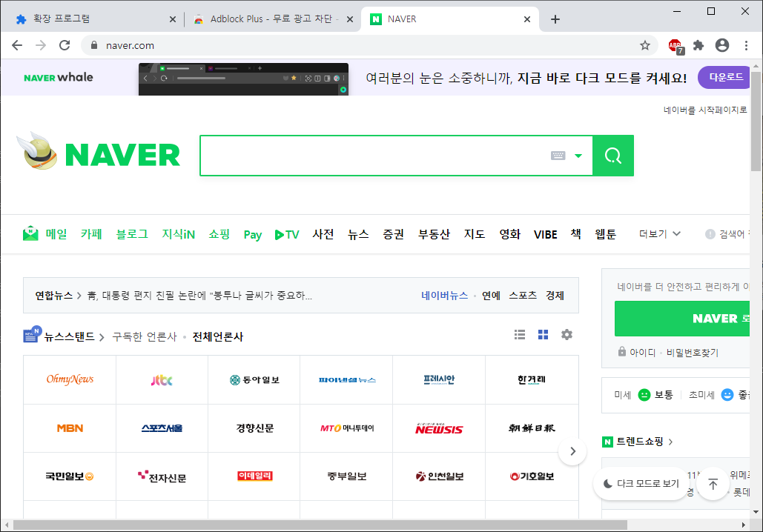Image resolution: width=763 pixels, height=532 pixels.
Task: Bookmark this page with star icon
Action: point(645,45)
